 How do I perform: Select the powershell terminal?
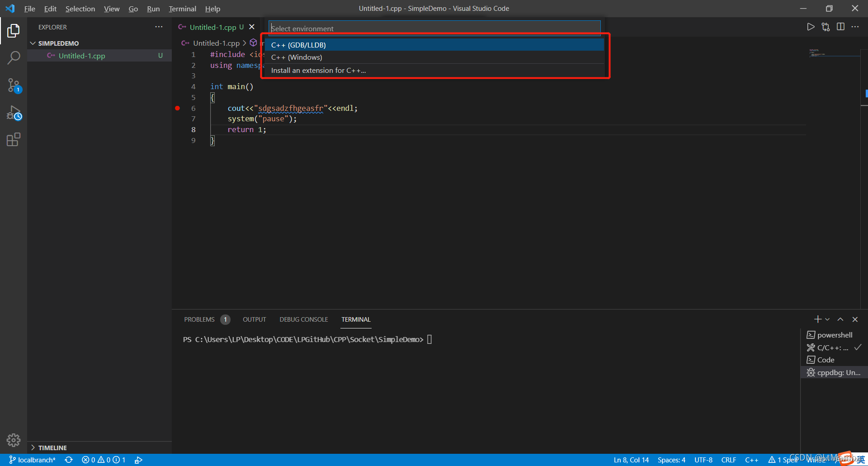click(x=834, y=335)
